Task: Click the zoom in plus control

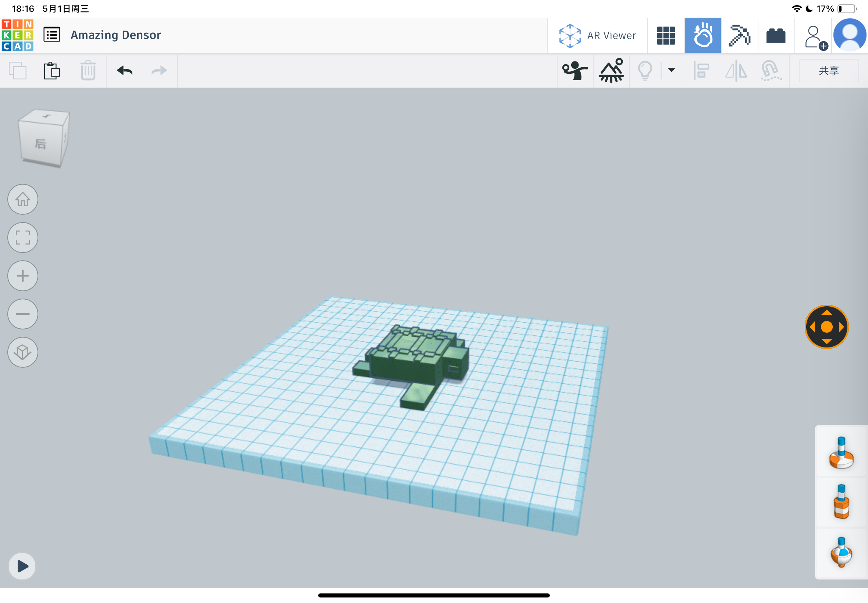Action: tap(22, 275)
